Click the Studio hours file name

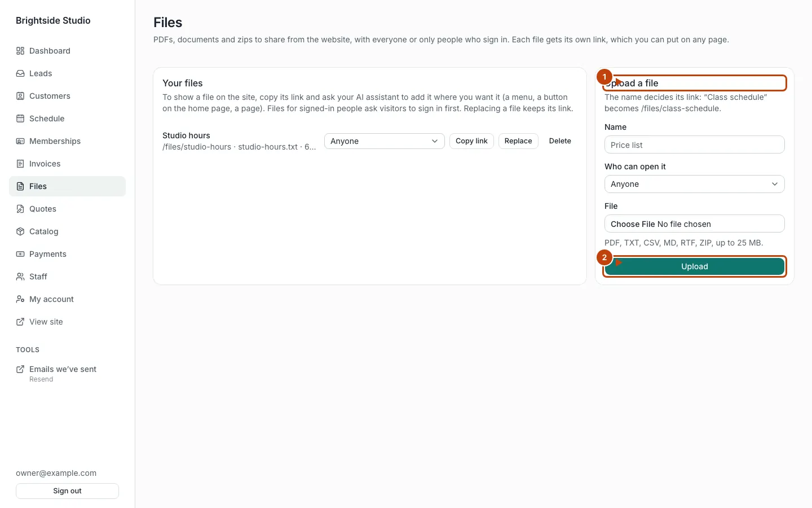click(x=186, y=135)
